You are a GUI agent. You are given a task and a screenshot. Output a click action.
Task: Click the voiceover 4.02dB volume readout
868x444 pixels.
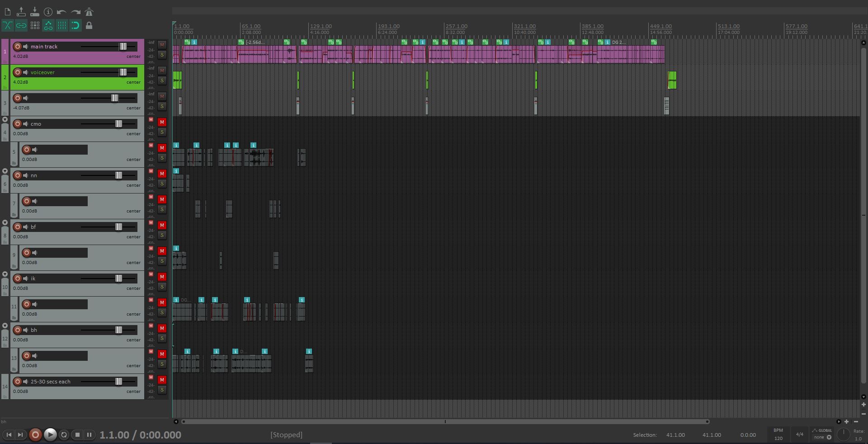coord(20,82)
